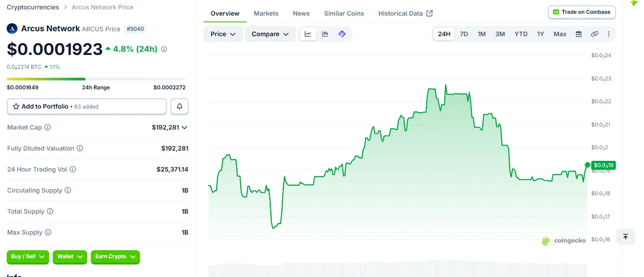The image size is (644, 277).
Task: Open the Compare dropdown
Action: [x=270, y=34]
